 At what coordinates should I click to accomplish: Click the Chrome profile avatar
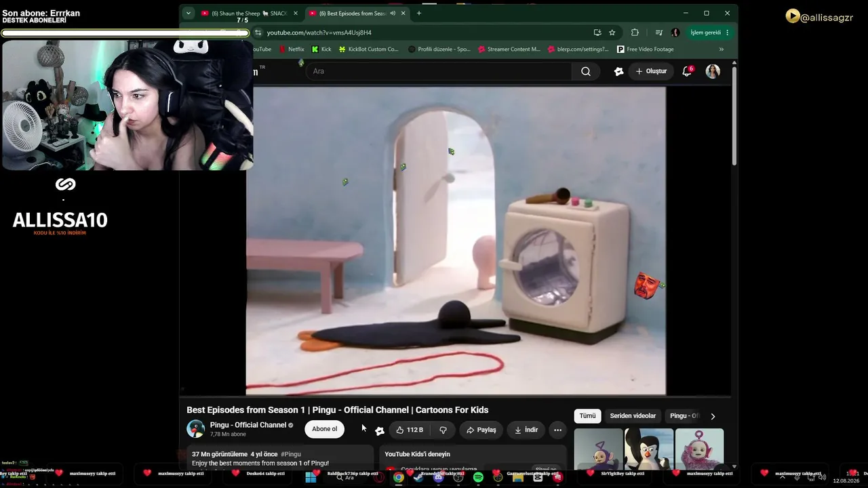click(675, 33)
